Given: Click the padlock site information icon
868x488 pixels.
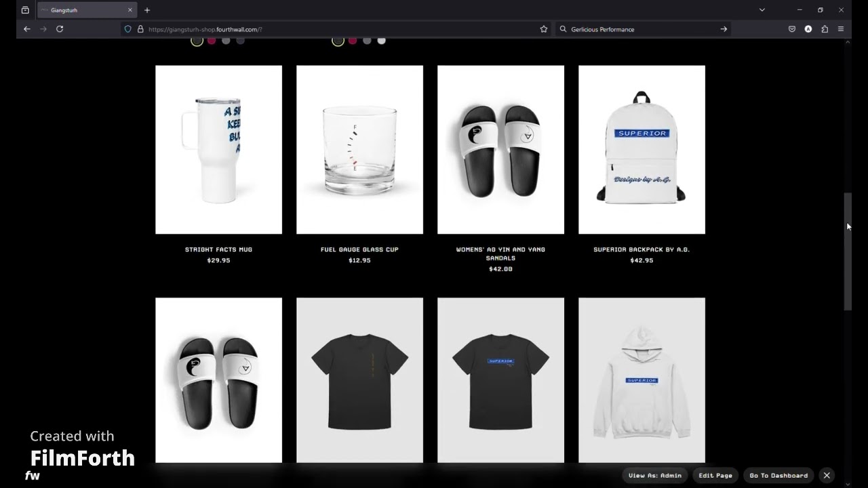Looking at the screenshot, I should click(140, 29).
